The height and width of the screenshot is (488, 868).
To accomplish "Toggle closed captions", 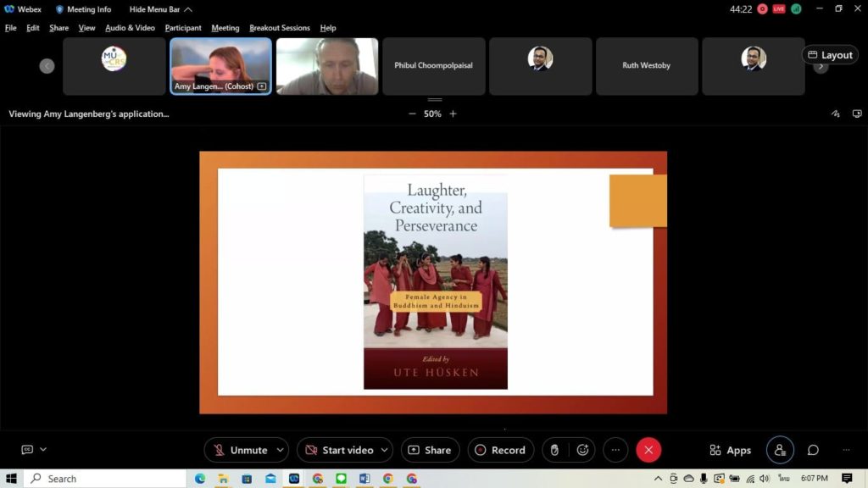I will (27, 450).
